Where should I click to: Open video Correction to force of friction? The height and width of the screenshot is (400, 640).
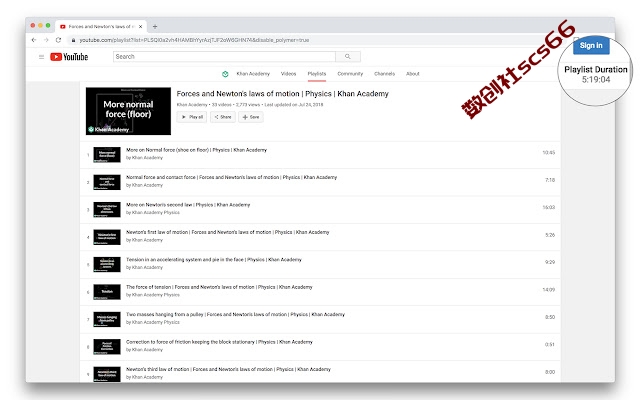[219, 342]
